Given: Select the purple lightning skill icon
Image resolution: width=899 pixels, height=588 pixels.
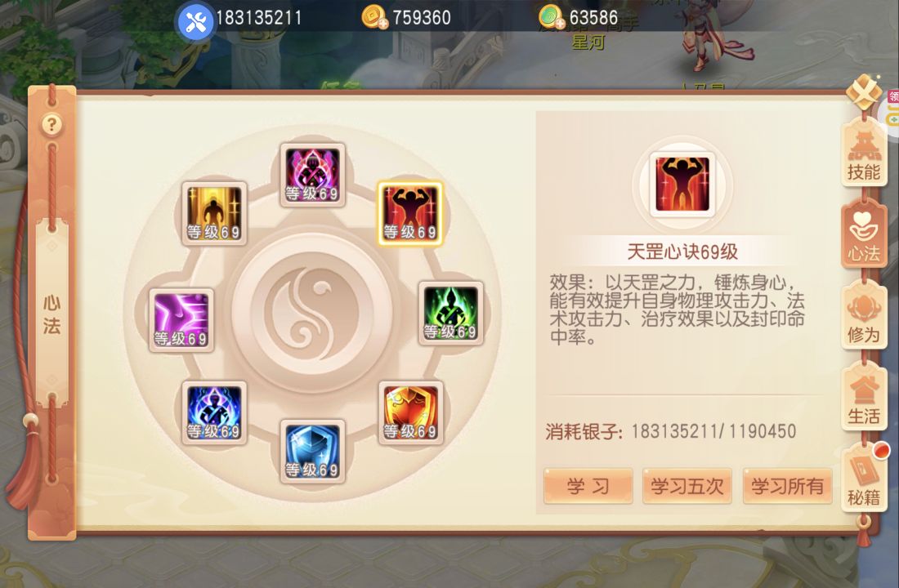Looking at the screenshot, I should 181,320.
